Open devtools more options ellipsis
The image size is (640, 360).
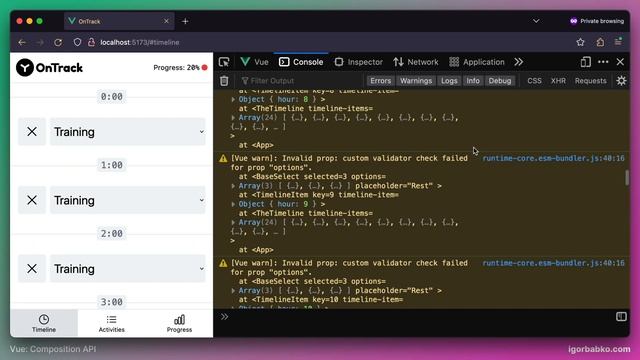click(x=603, y=62)
